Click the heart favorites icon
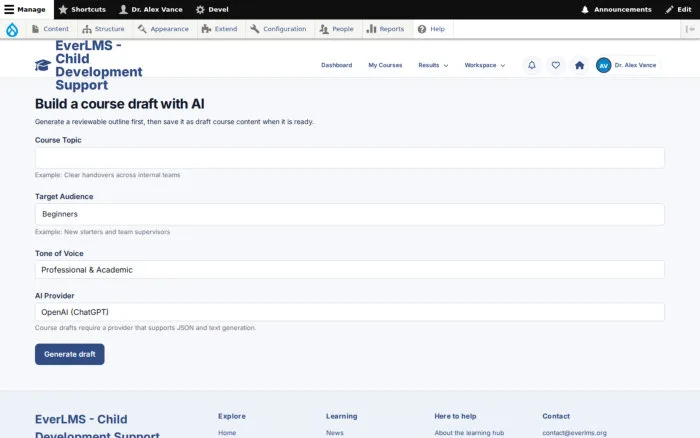This screenshot has width=700, height=438. tap(555, 65)
